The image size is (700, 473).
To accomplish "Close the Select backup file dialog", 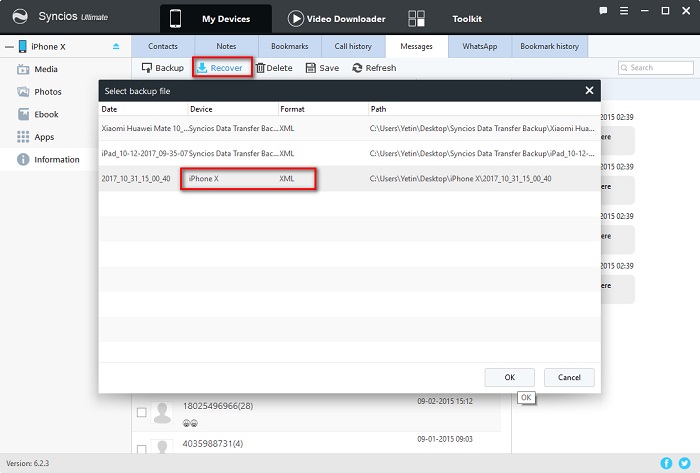I will click(x=589, y=91).
